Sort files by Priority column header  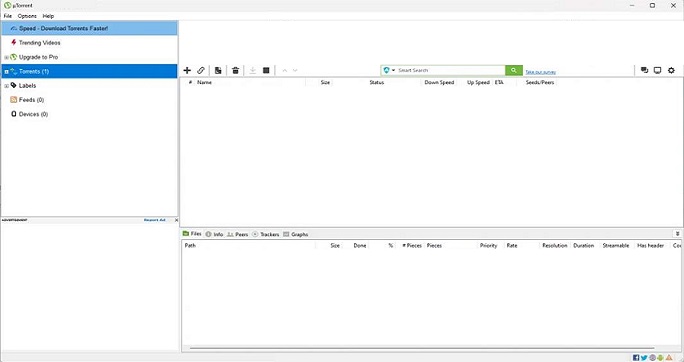click(x=489, y=246)
